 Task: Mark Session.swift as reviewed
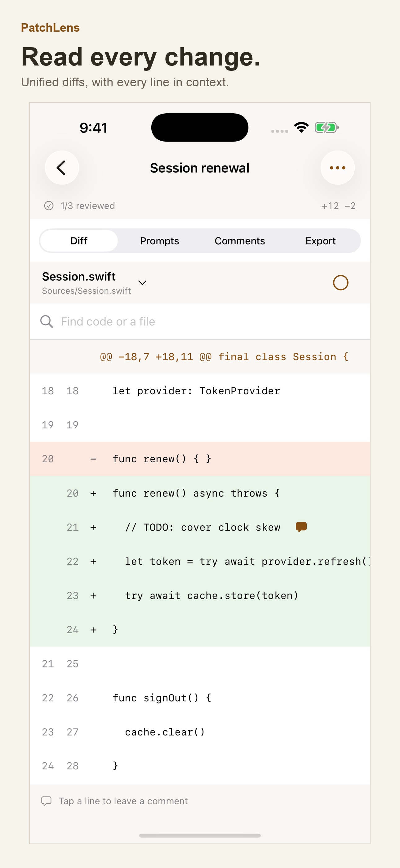pyautogui.click(x=340, y=283)
